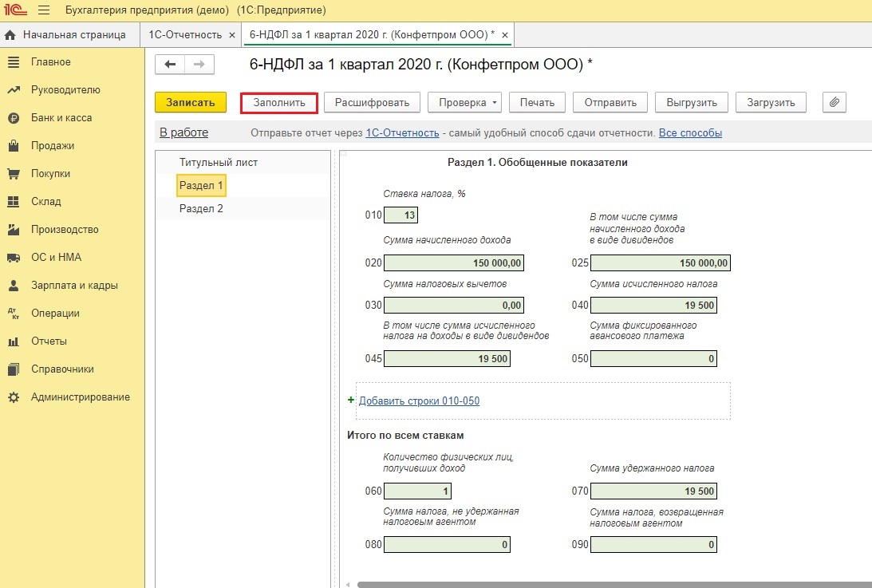Click field 040 calculated tax amount
Image resolution: width=872 pixels, height=588 pixels.
pos(654,306)
